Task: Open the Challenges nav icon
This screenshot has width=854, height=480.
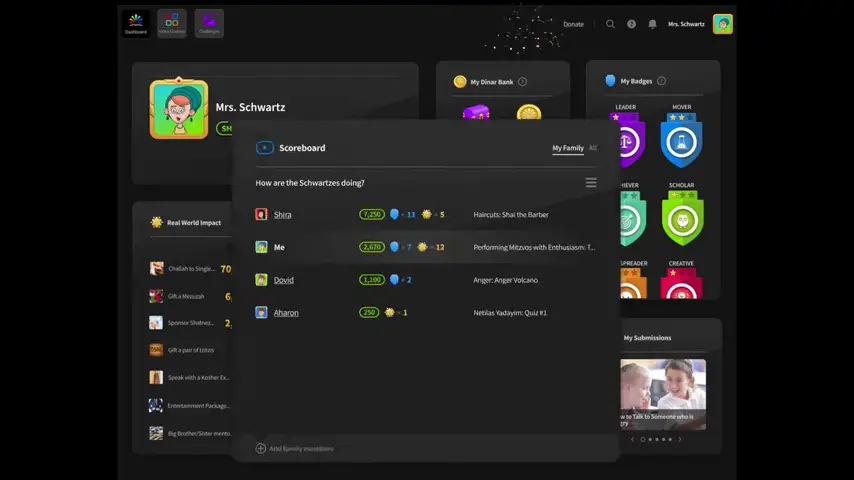Action: tap(209, 23)
